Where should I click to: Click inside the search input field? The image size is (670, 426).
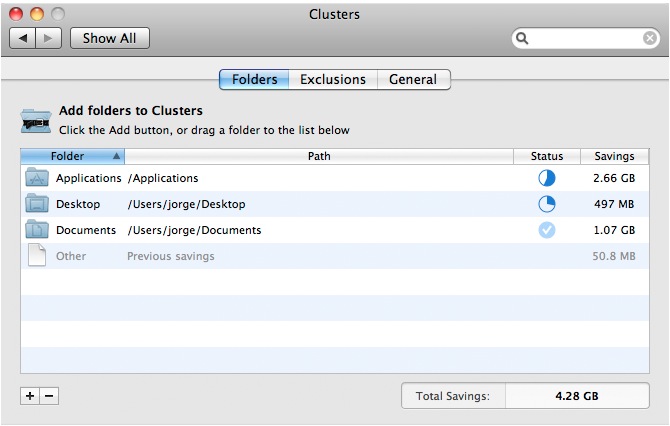pos(585,38)
